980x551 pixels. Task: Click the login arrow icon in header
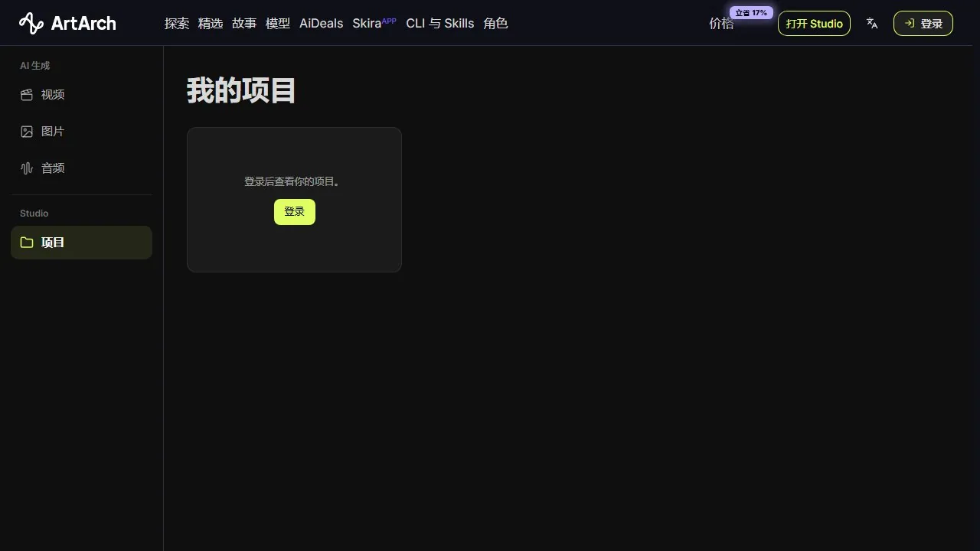[910, 24]
